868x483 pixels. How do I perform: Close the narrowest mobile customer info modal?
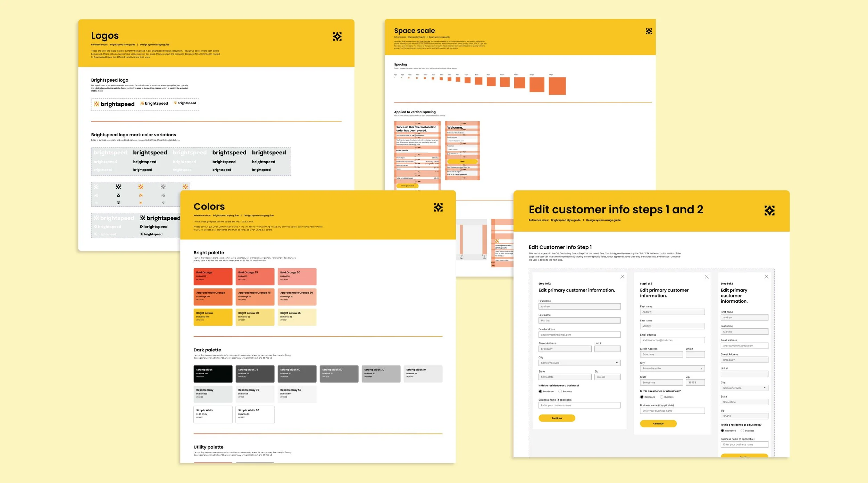point(766,277)
